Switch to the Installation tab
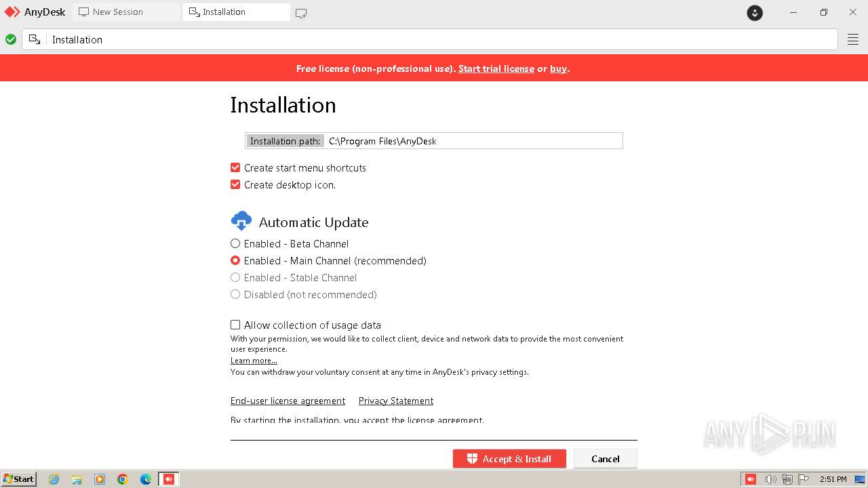 pos(236,12)
